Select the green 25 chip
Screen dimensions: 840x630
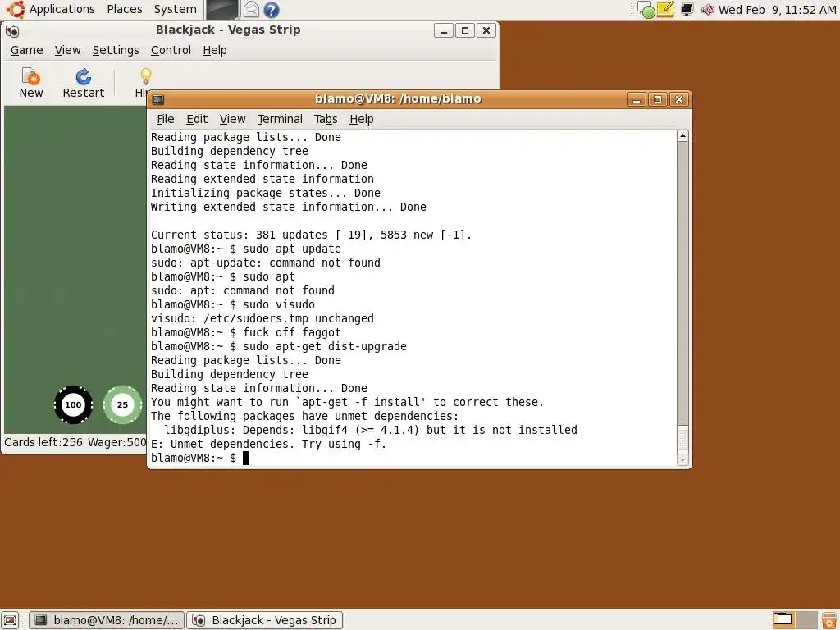tap(123, 404)
